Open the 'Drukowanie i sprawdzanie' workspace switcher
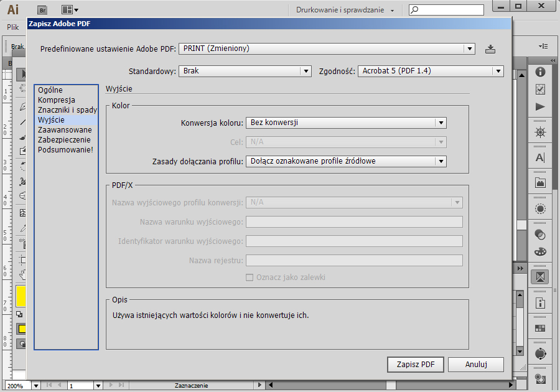The image size is (560, 392). click(x=345, y=10)
